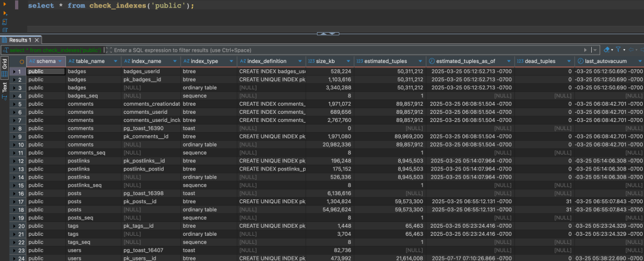Expand row 5 with its arrow
The height and width of the screenshot is (261, 644).
coord(14,104)
